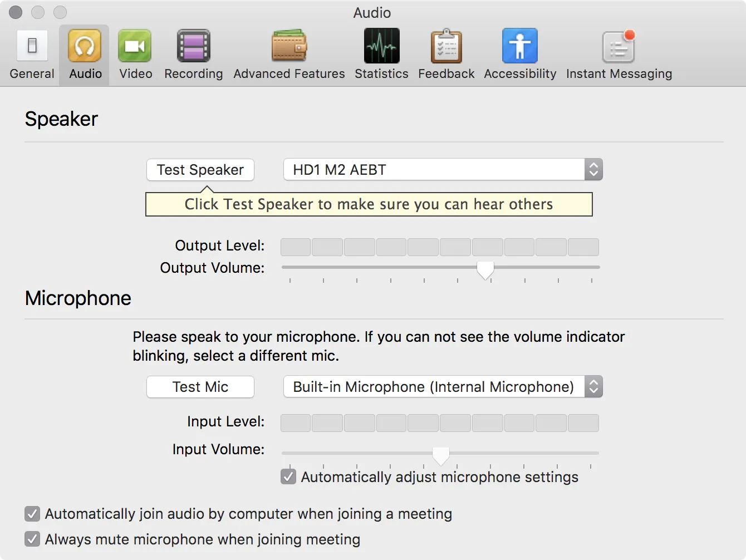746x560 pixels.
Task: Expand the Built-in Microphone selection dropdown
Action: tap(443, 387)
